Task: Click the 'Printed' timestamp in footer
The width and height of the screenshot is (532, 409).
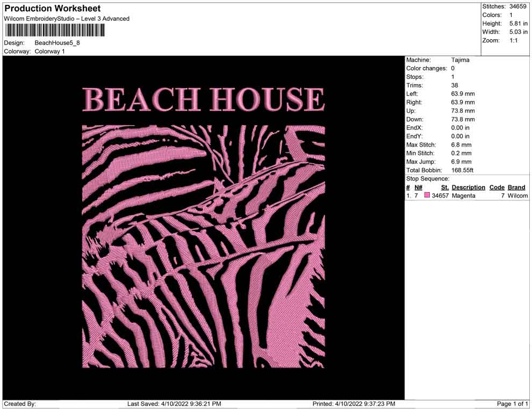Action: [354, 404]
